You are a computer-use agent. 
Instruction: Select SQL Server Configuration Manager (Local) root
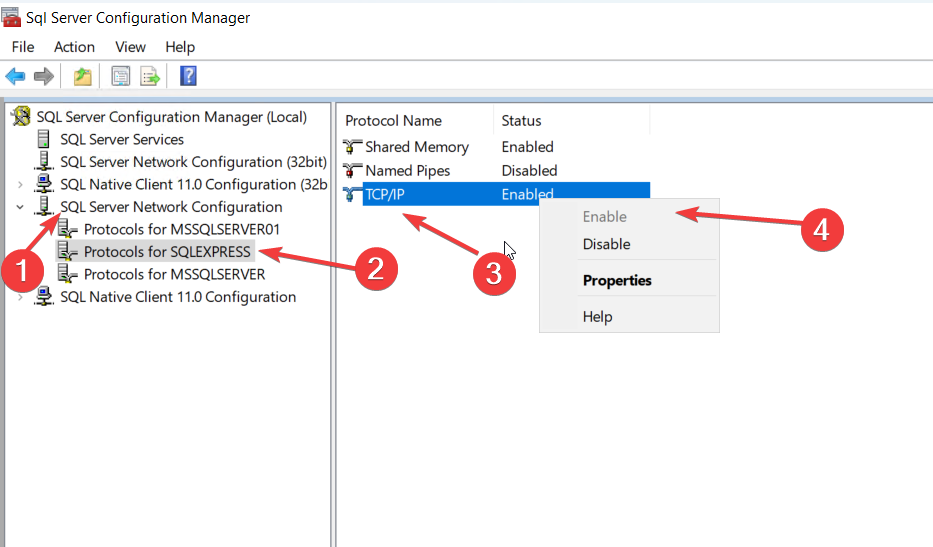click(171, 117)
